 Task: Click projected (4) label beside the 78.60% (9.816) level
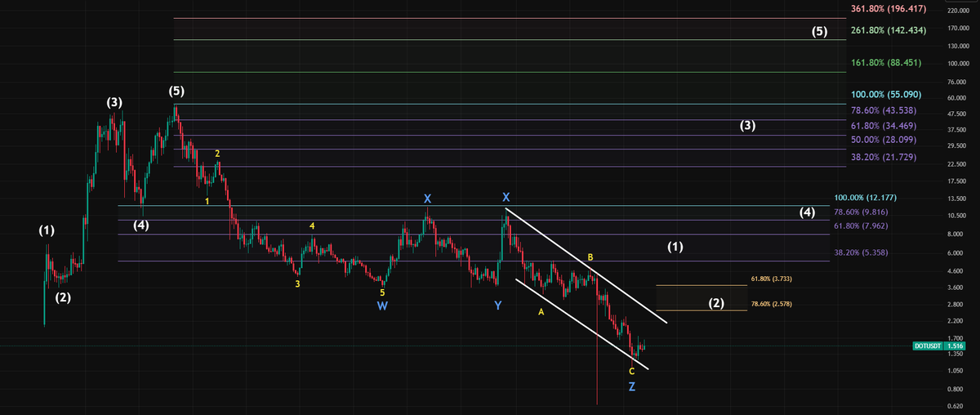pos(807,212)
